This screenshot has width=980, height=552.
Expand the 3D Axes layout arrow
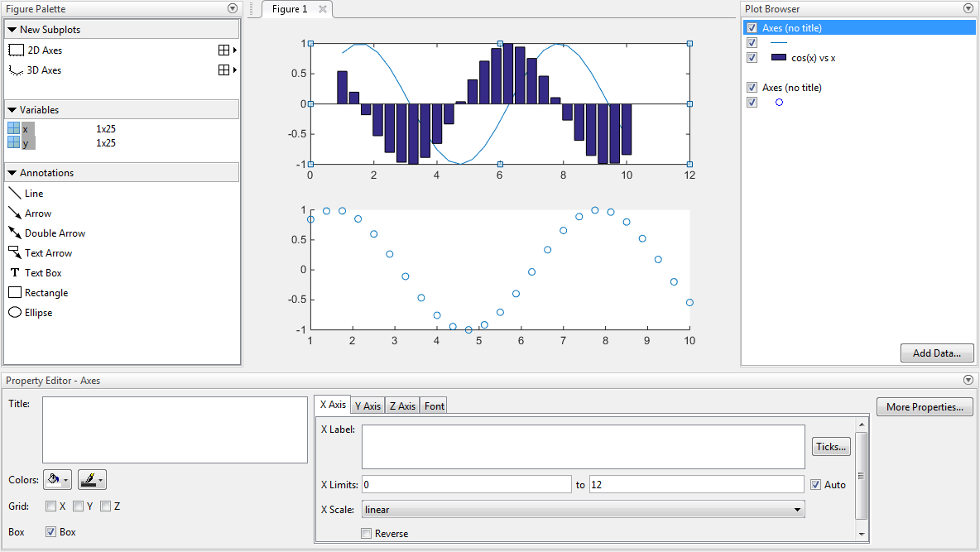(x=235, y=70)
